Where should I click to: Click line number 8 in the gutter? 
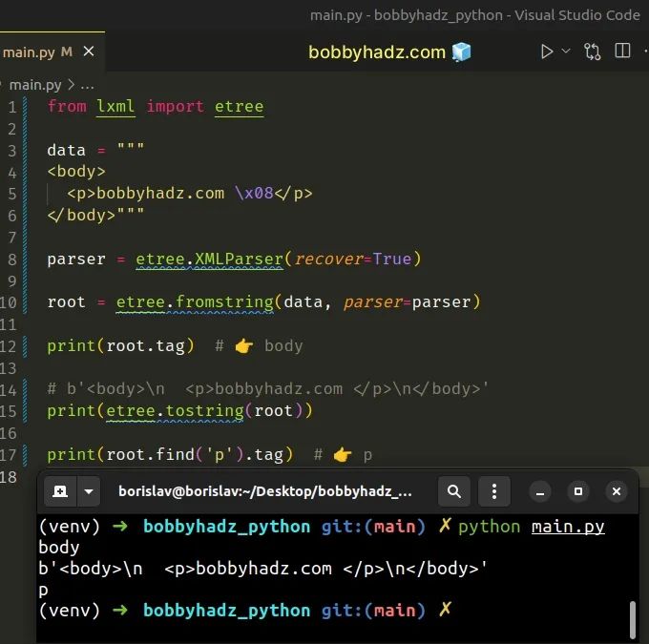click(12, 260)
